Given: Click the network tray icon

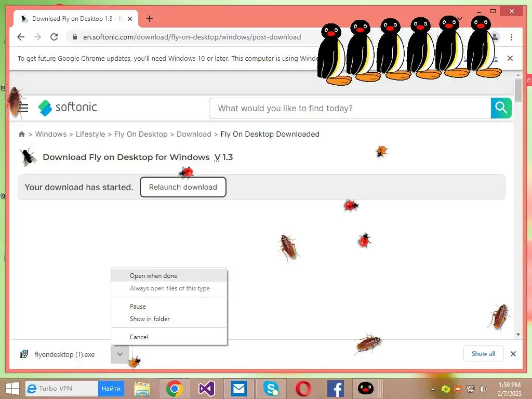Looking at the screenshot, I should pos(471,389).
